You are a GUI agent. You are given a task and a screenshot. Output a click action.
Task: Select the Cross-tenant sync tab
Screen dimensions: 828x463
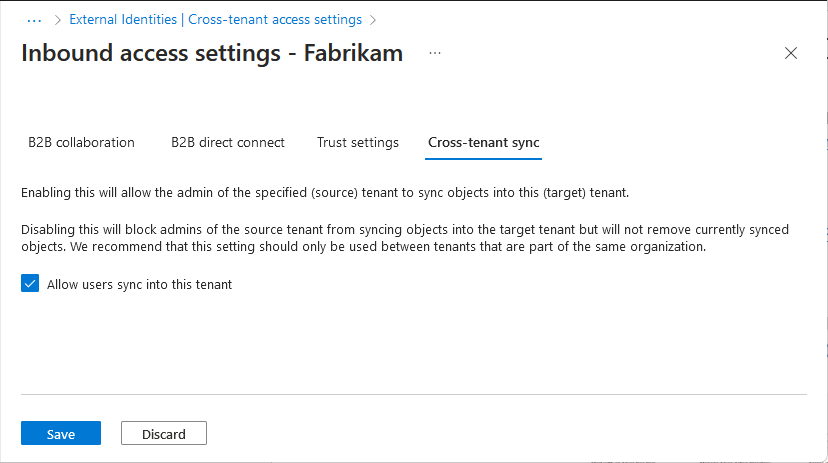(x=484, y=142)
